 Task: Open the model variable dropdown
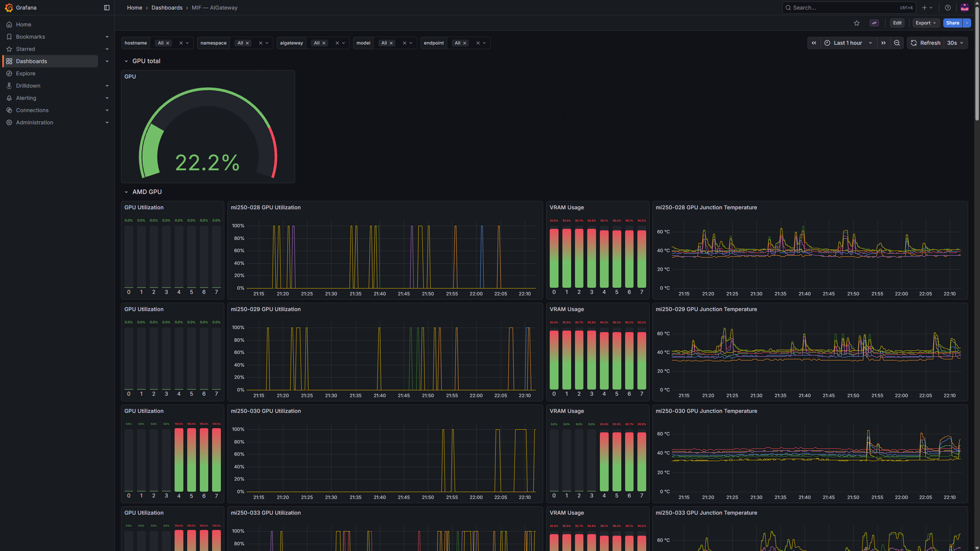point(411,43)
